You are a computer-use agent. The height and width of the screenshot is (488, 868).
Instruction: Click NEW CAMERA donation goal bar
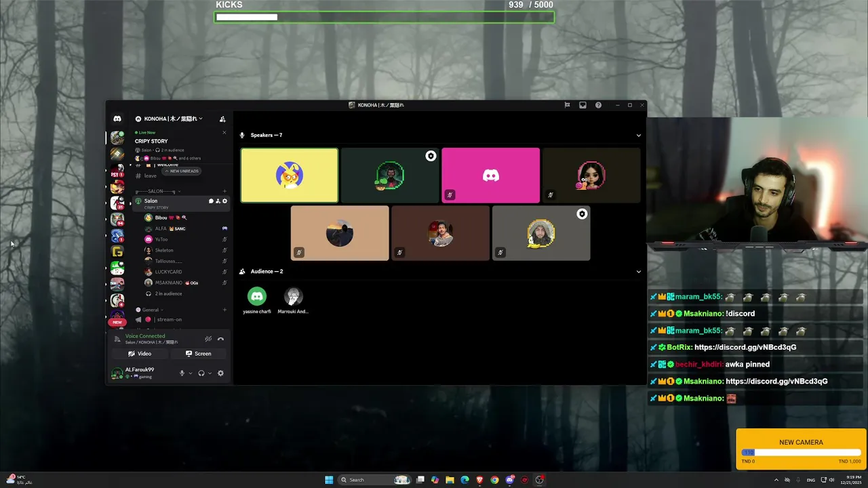[x=801, y=453]
